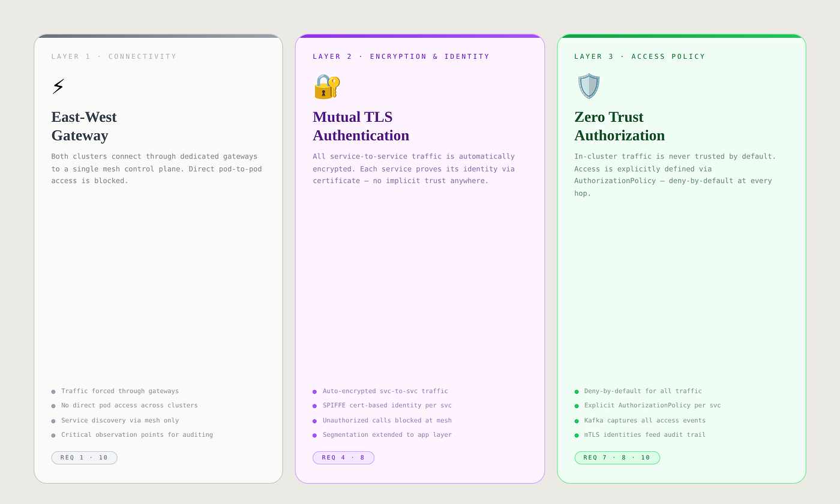The width and height of the screenshot is (840, 504).
Task: Click the lightning bolt icon in Layer 1 card
Action: 58,86
